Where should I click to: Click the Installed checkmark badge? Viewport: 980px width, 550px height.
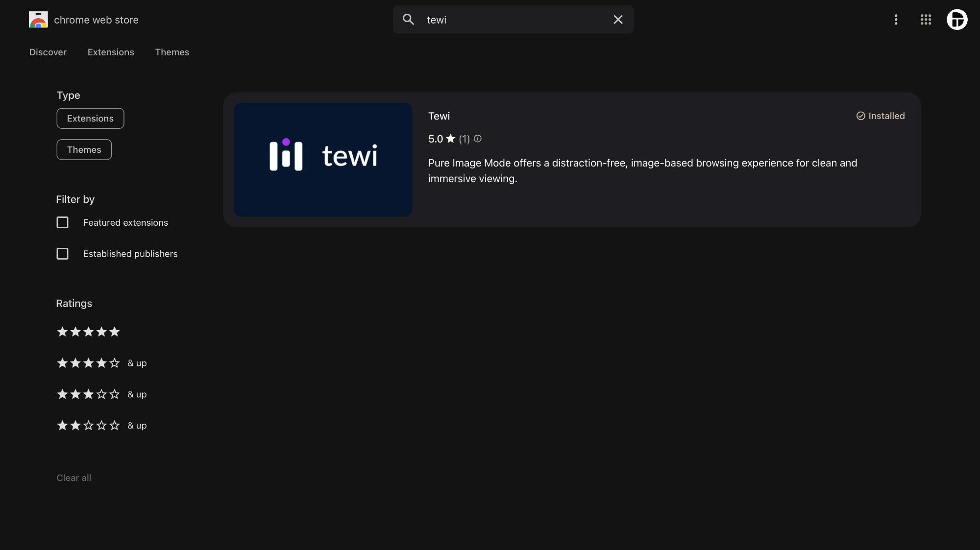[881, 116]
